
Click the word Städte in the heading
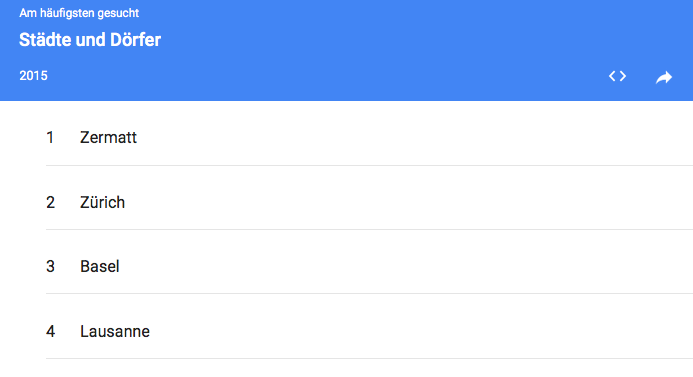click(45, 40)
